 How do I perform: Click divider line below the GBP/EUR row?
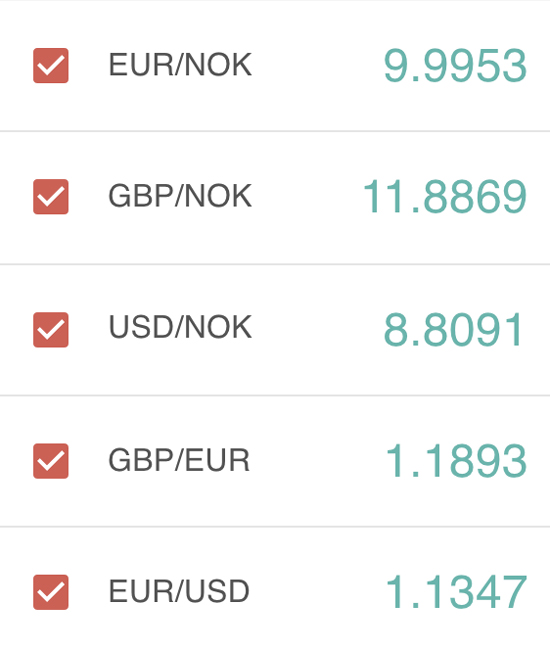point(275,526)
